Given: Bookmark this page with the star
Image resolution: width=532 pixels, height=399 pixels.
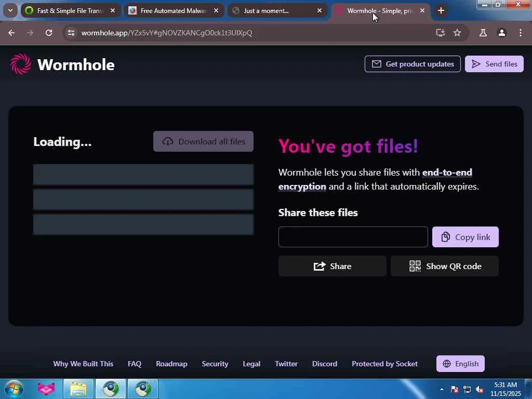Looking at the screenshot, I should point(457,33).
